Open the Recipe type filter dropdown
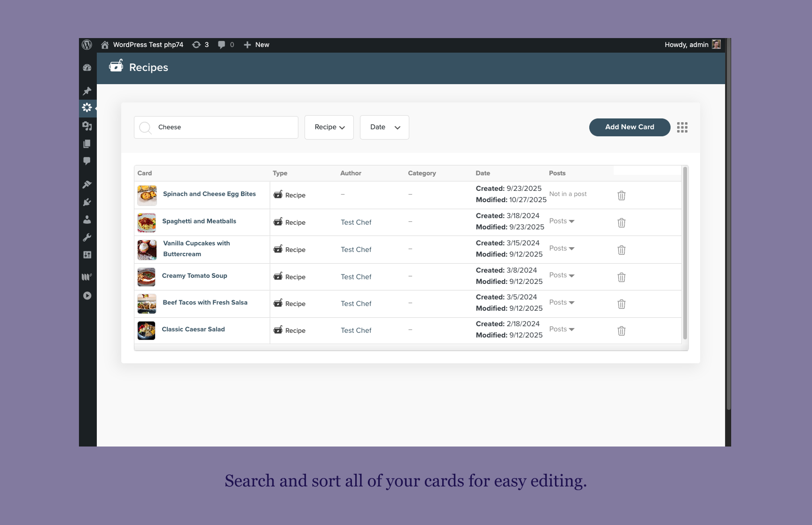This screenshot has width=812, height=525. [x=328, y=127]
